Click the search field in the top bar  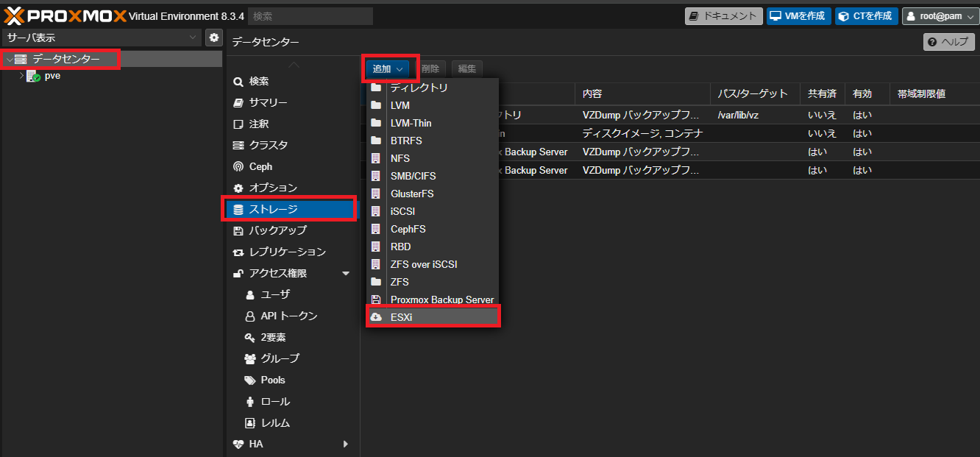tap(310, 16)
